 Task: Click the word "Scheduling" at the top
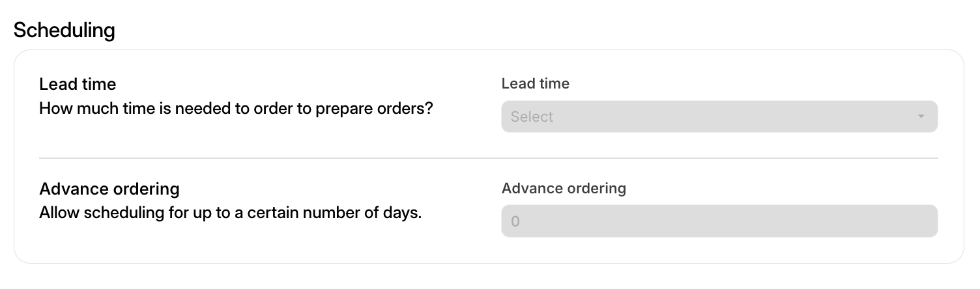[x=64, y=31]
